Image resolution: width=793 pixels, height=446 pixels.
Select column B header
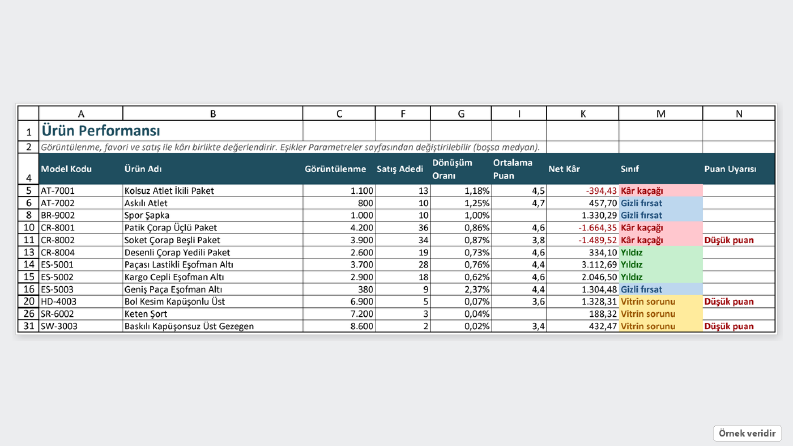coord(213,114)
